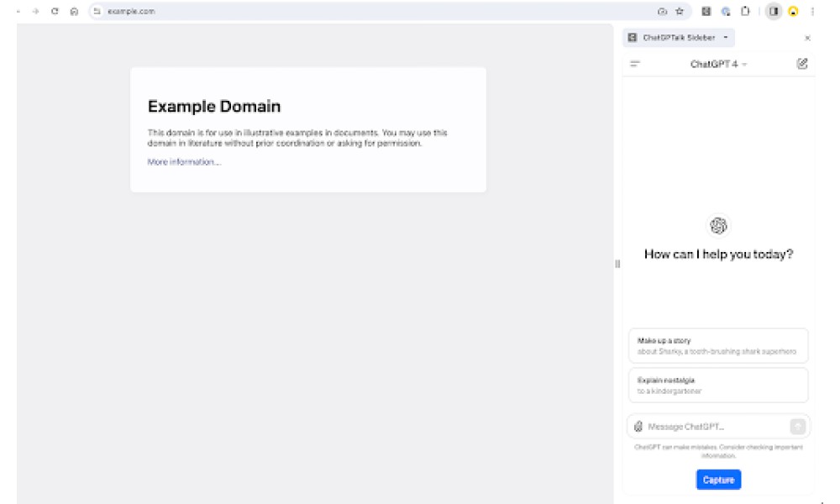
Task: Click the ChatGPT logo in the sidebar
Action: (x=718, y=225)
